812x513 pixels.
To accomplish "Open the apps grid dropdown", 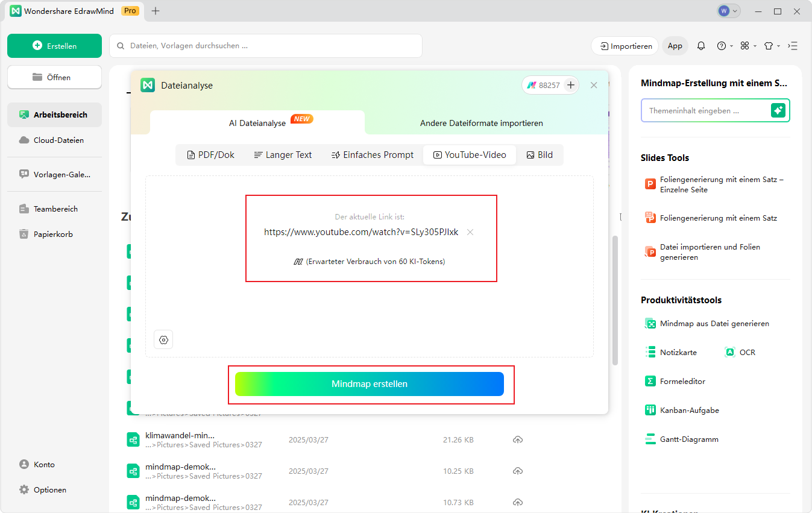I will pyautogui.click(x=747, y=46).
